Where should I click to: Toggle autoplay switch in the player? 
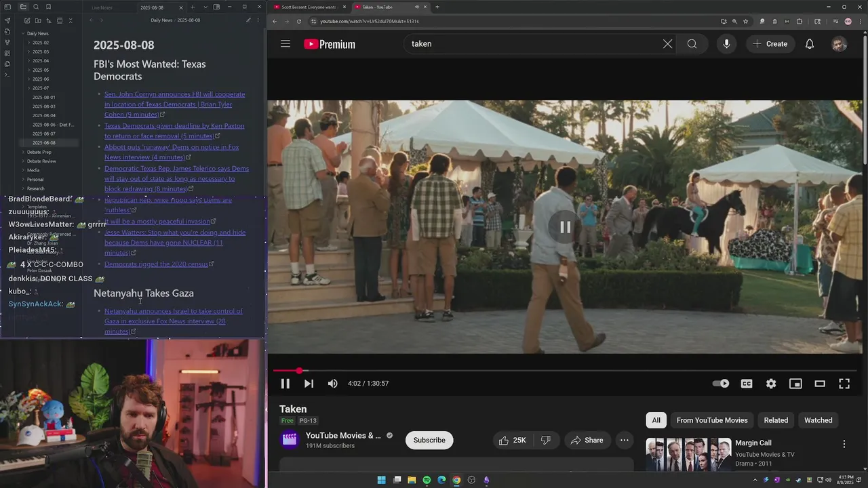coord(721,384)
